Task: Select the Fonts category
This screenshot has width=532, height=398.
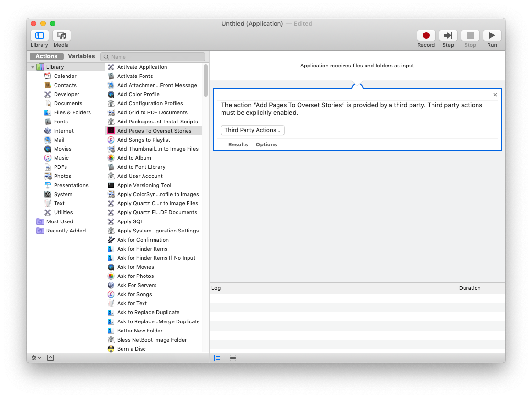Action: (61, 122)
